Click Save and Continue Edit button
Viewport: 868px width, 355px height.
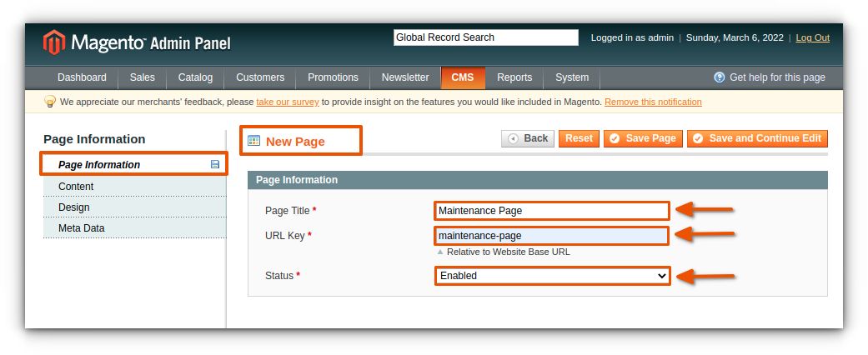pyautogui.click(x=757, y=139)
